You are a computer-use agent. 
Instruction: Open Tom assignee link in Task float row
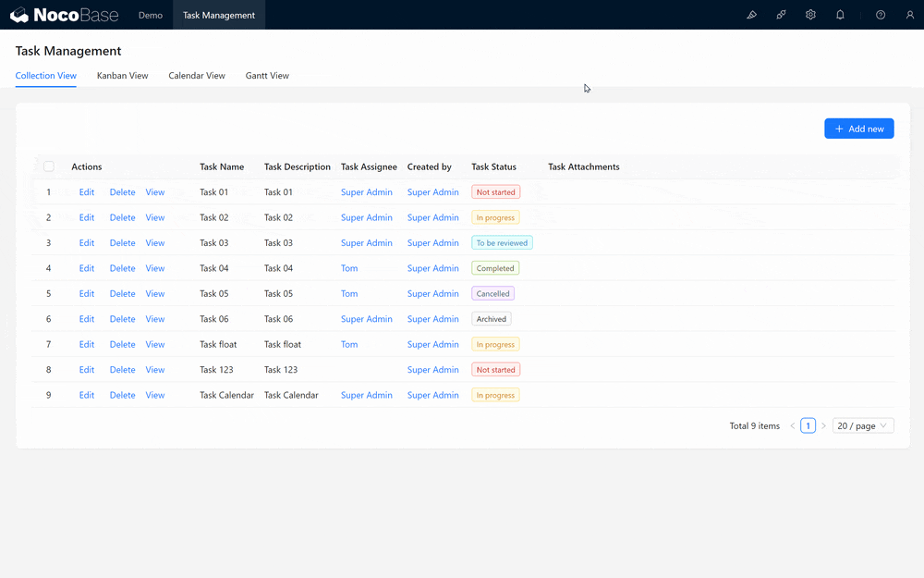click(x=349, y=344)
